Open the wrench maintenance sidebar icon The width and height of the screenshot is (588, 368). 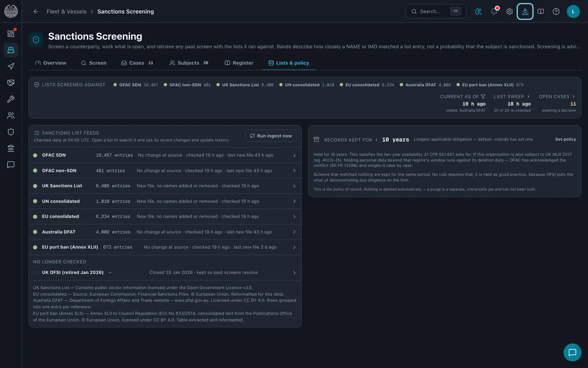[11, 99]
